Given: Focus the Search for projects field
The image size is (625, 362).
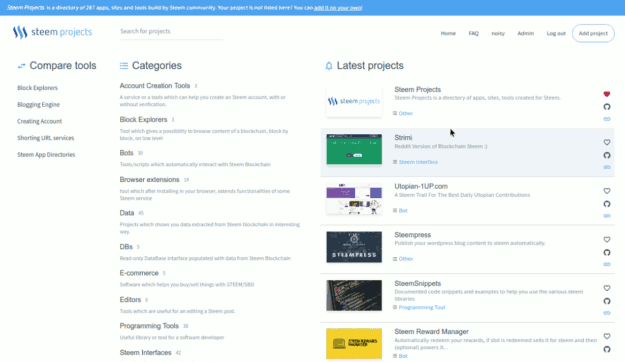Looking at the screenshot, I should pyautogui.click(x=171, y=31).
